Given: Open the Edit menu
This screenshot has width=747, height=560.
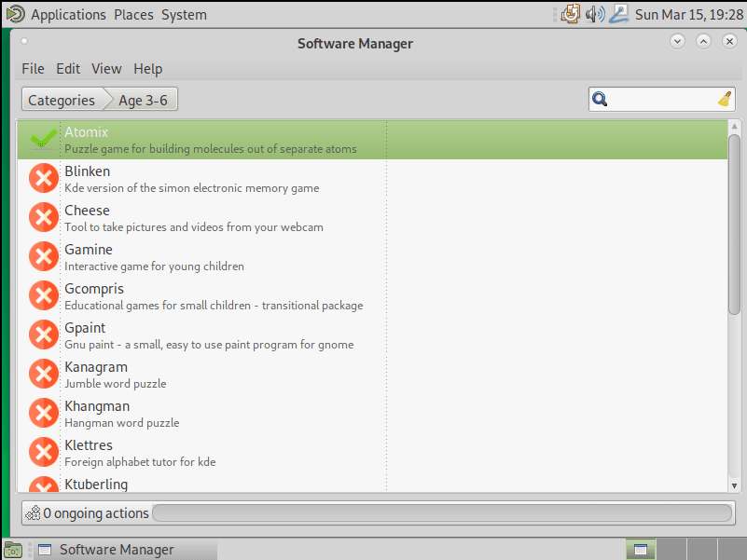Looking at the screenshot, I should coord(68,69).
